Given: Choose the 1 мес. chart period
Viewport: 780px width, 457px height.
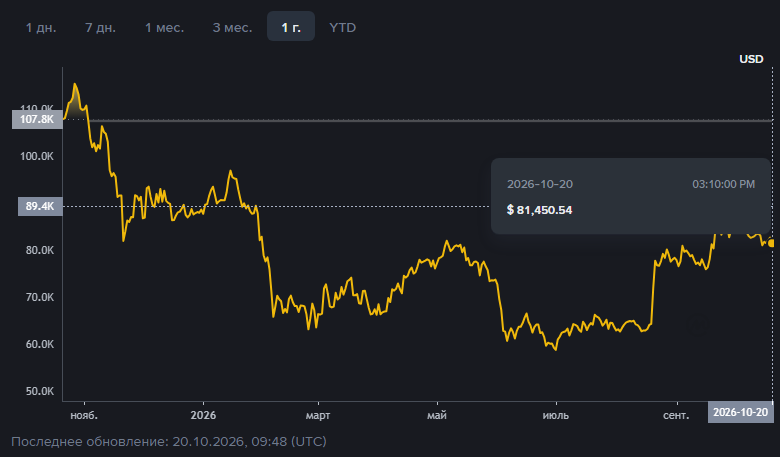Looking at the screenshot, I should (x=165, y=28).
